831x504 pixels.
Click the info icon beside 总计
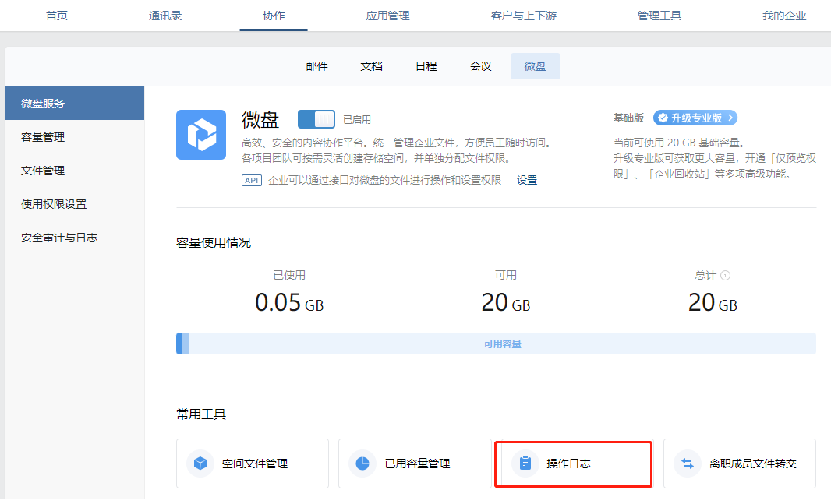pos(726,276)
